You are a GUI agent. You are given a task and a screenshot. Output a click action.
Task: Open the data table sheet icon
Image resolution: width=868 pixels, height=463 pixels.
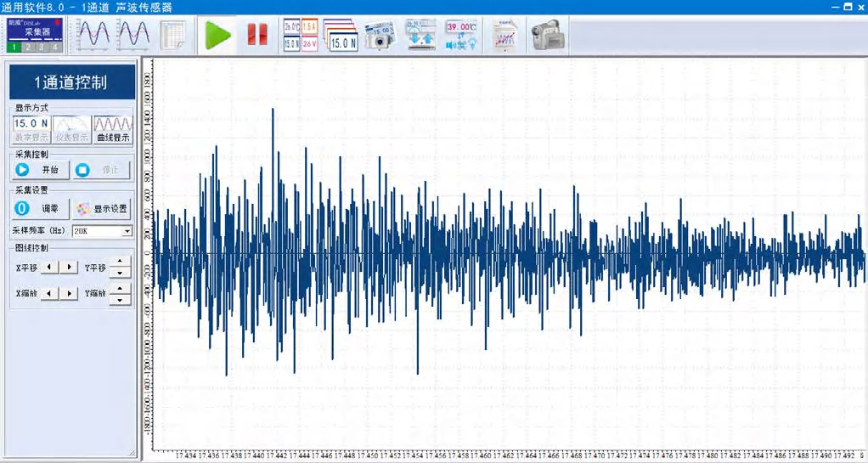(x=173, y=36)
